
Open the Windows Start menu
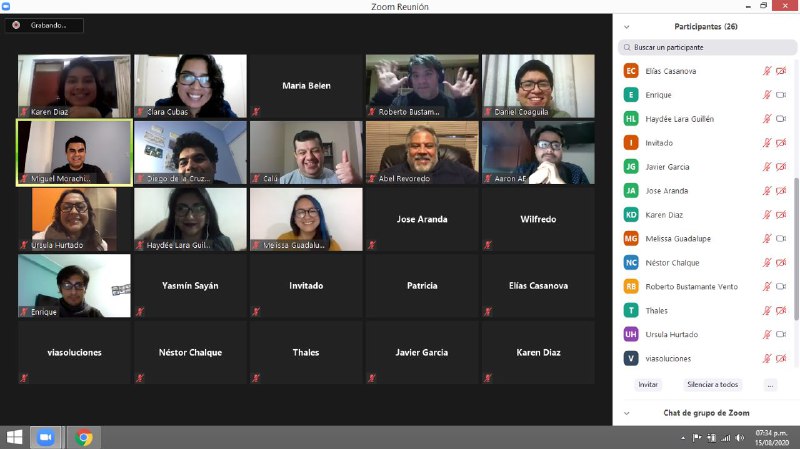coord(14,438)
